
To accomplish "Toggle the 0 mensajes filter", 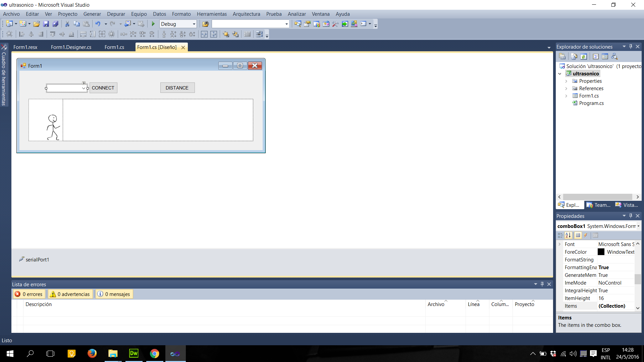I will pyautogui.click(x=114, y=294).
